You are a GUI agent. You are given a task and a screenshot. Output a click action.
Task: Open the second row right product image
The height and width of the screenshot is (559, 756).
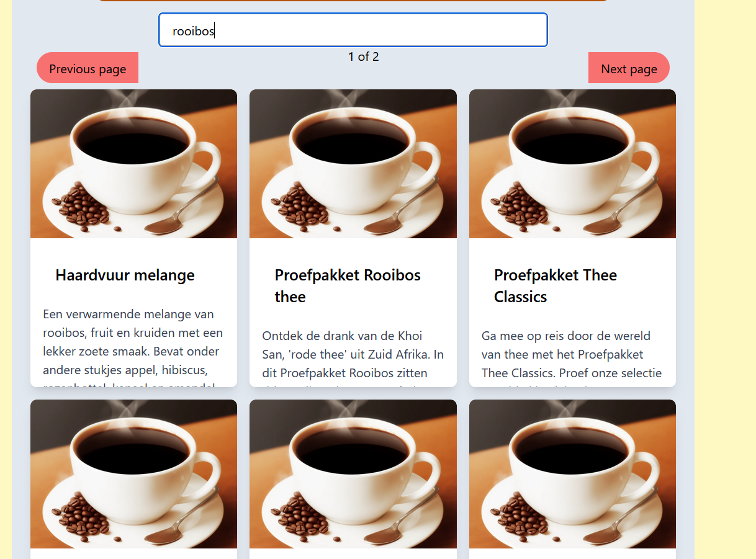[572, 474]
